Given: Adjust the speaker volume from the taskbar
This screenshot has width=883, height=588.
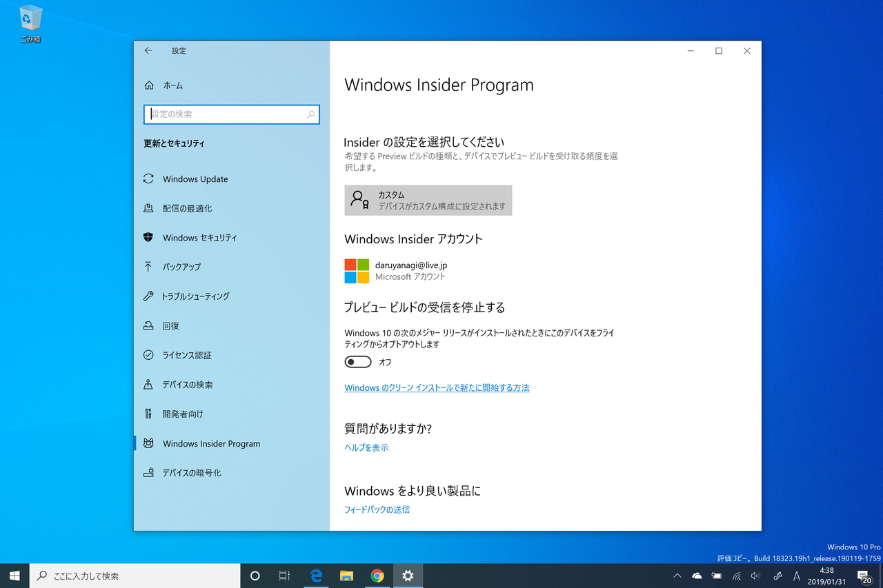Looking at the screenshot, I should point(755,576).
